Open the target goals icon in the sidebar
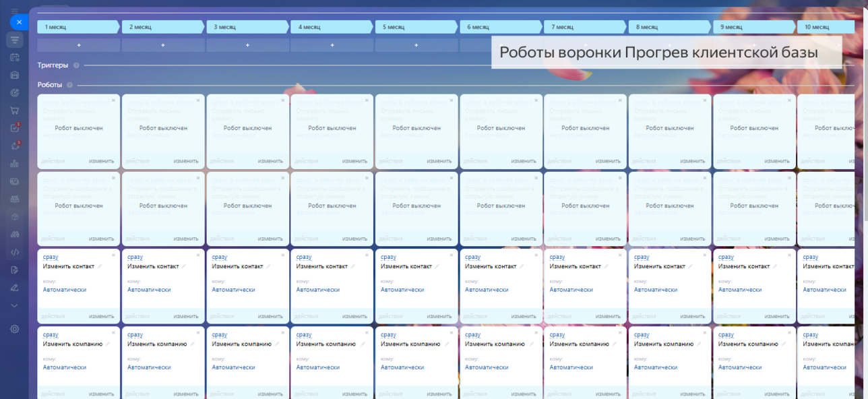Viewport: 868px width, 399px height. click(x=14, y=93)
